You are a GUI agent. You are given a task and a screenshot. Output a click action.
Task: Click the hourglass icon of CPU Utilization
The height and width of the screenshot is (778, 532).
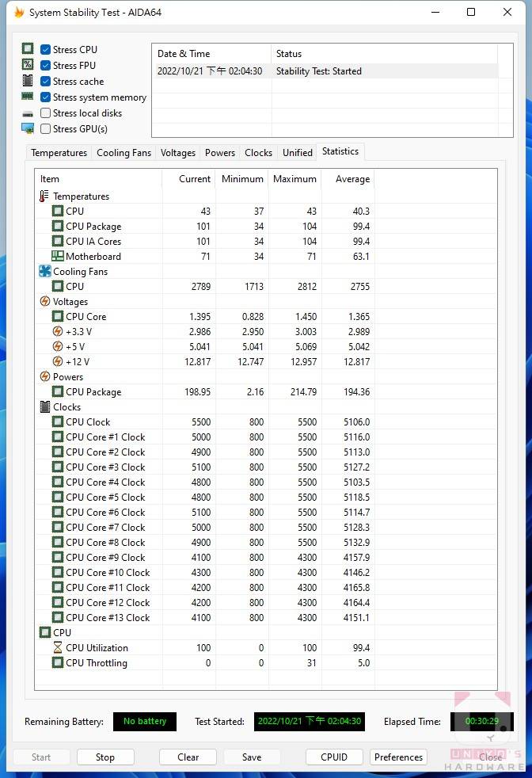pyautogui.click(x=58, y=647)
